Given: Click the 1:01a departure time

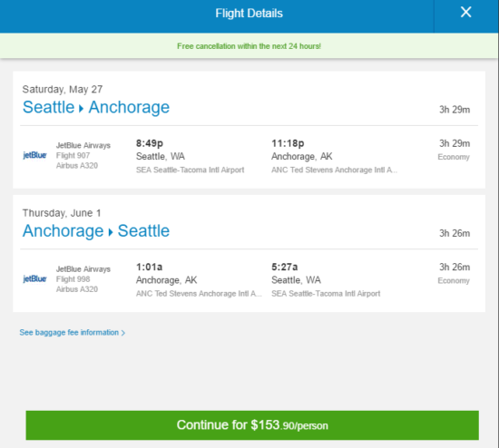Looking at the screenshot, I should 150,267.
